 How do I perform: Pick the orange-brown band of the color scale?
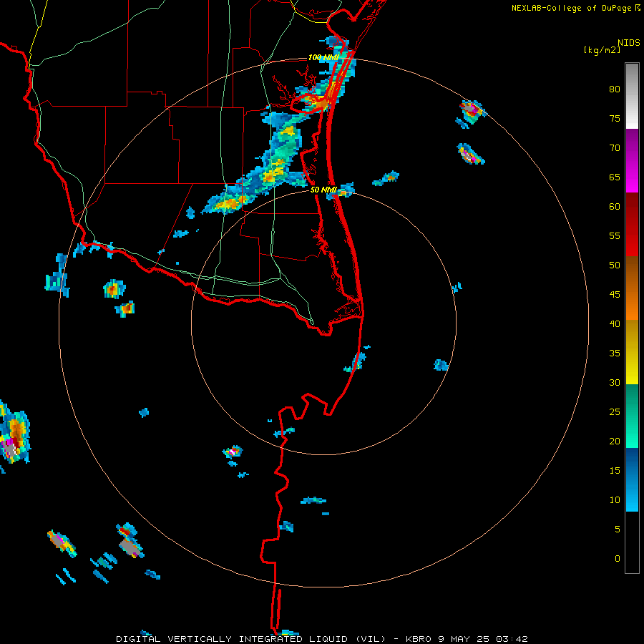coord(632,288)
